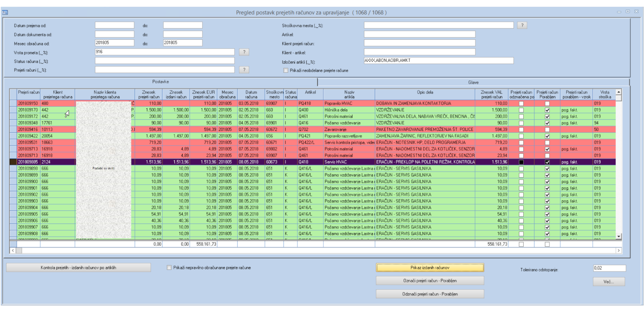Click the Artikel filter input field
This screenshot has width=644, height=312.
point(420,34)
